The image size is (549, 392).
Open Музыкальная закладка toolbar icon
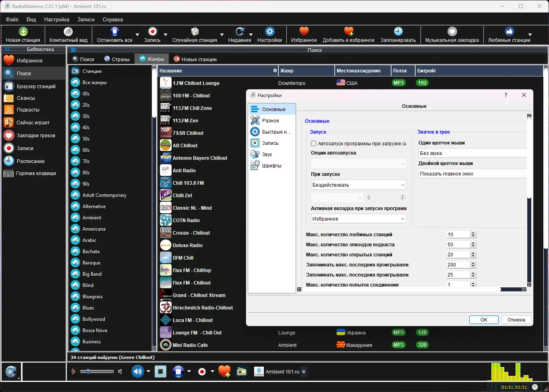452,31
